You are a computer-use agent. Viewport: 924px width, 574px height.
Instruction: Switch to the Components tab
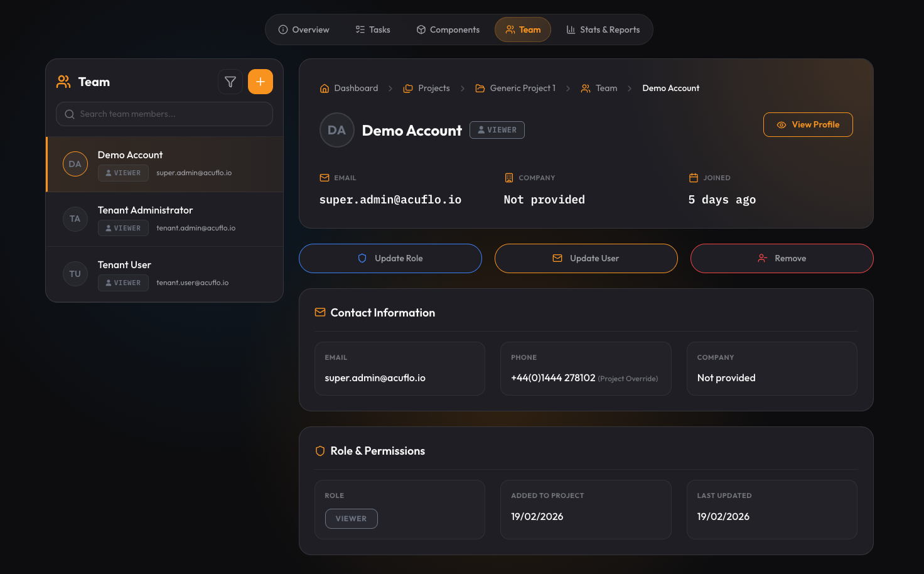pyautogui.click(x=448, y=29)
